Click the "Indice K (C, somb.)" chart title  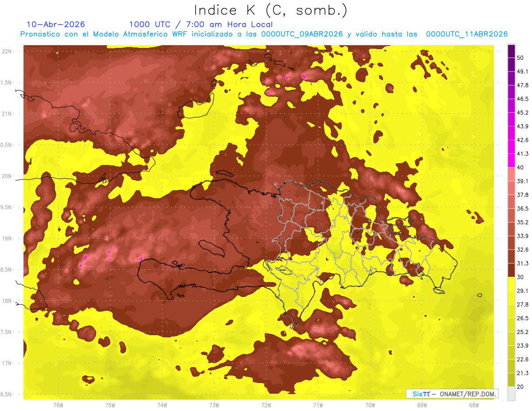271,10
